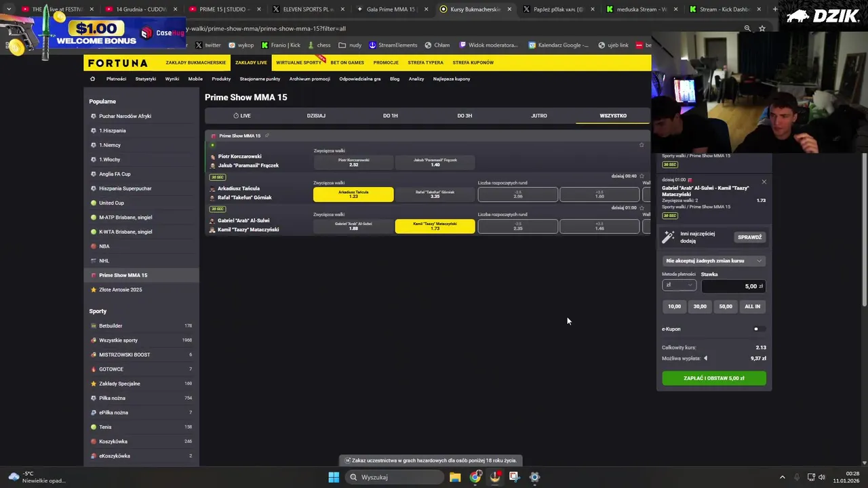Select Rafał Takefun Górniak 3.35 odds

tap(435, 195)
